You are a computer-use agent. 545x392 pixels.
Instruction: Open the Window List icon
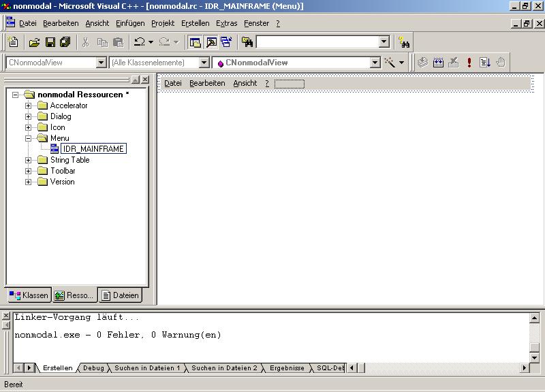click(x=227, y=42)
